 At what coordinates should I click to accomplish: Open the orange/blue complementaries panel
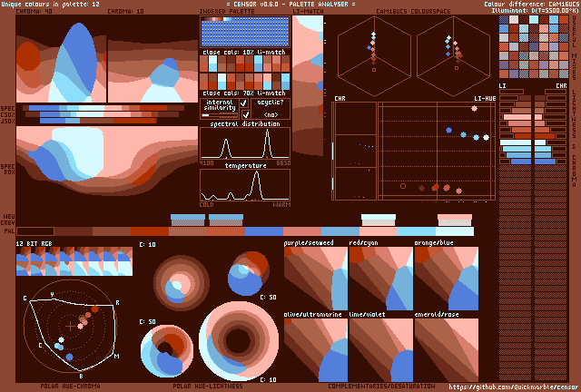coord(447,279)
